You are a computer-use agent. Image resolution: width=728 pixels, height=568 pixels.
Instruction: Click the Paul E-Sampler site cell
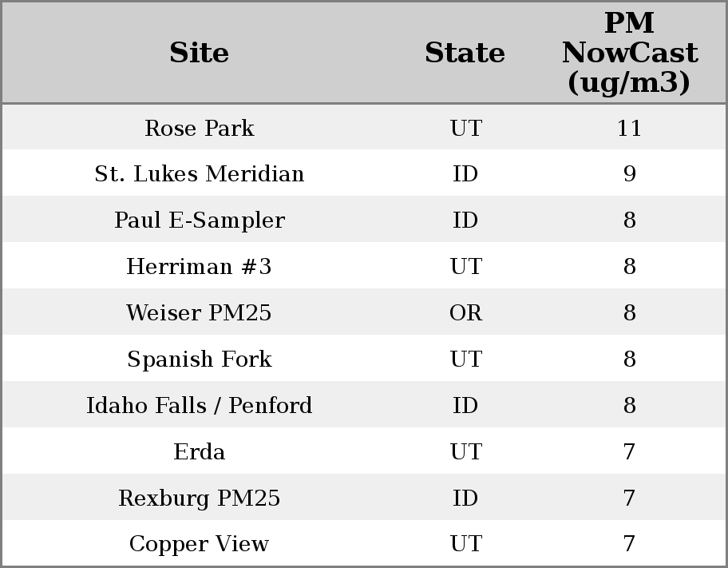click(199, 220)
